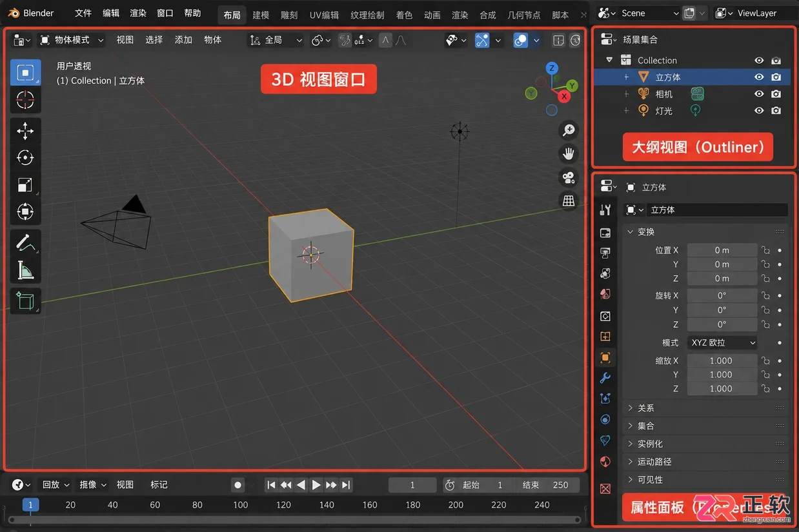Open the 全局 orientation dropdown
799x532 pixels.
click(276, 40)
